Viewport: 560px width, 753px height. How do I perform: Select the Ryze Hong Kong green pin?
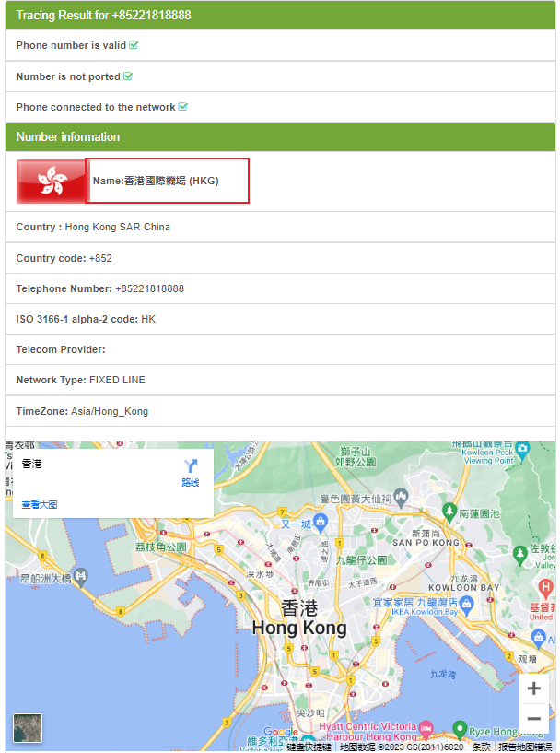tap(459, 730)
